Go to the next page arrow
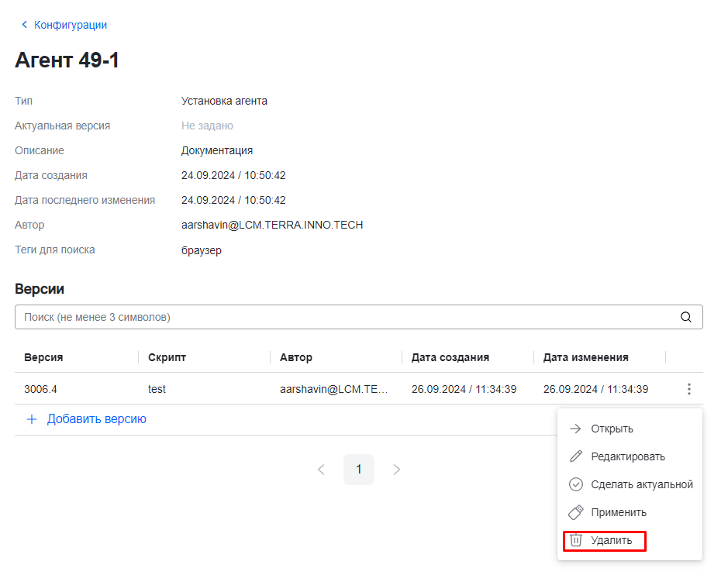Screen dimensions: 728x575 pyautogui.click(x=397, y=470)
